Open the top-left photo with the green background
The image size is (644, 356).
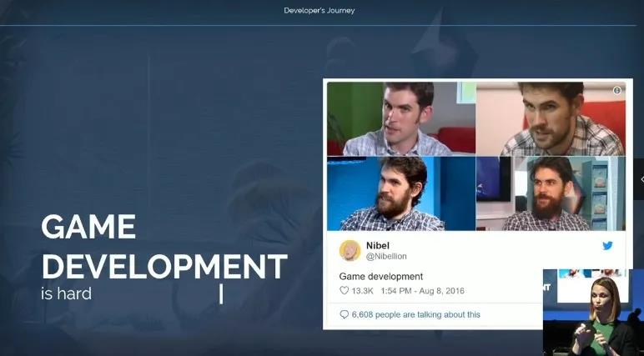(x=401, y=119)
